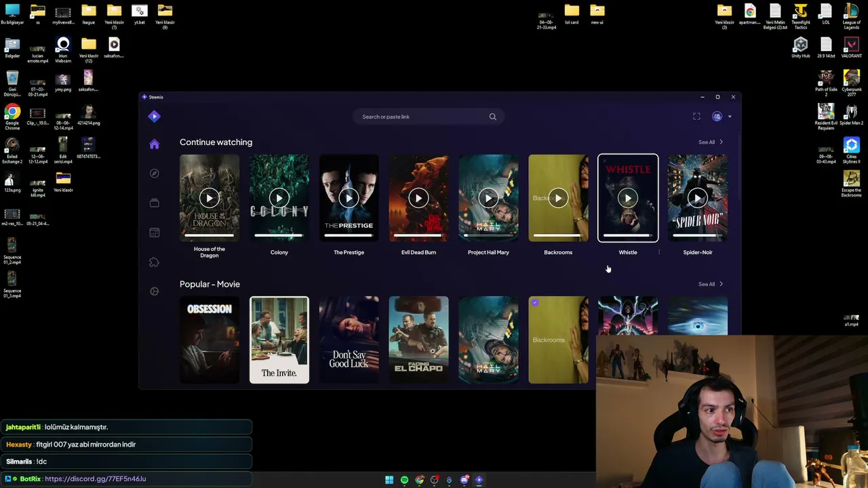Play The Prestige
This screenshot has height=488, width=868.
(349, 198)
